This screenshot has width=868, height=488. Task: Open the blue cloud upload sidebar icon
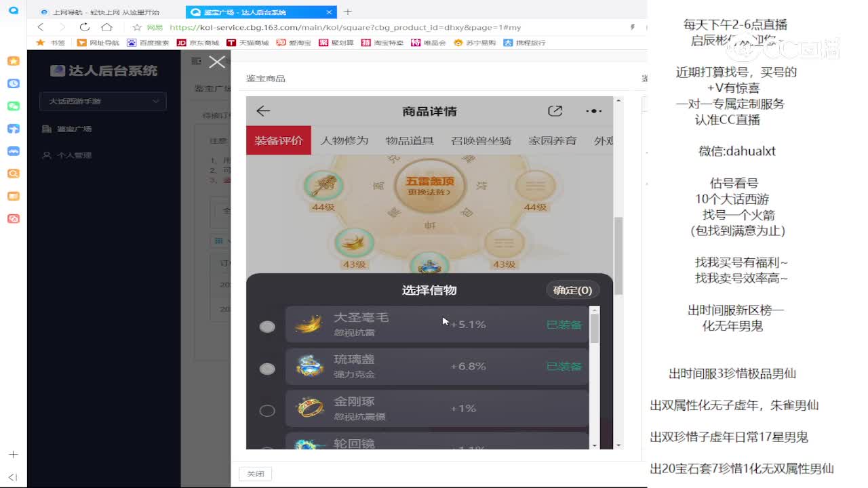[13, 129]
